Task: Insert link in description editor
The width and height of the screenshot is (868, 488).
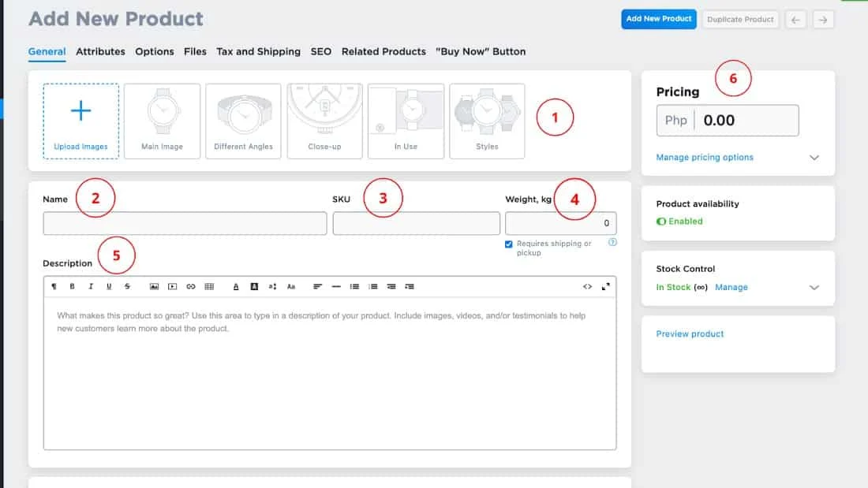Action: (191, 287)
